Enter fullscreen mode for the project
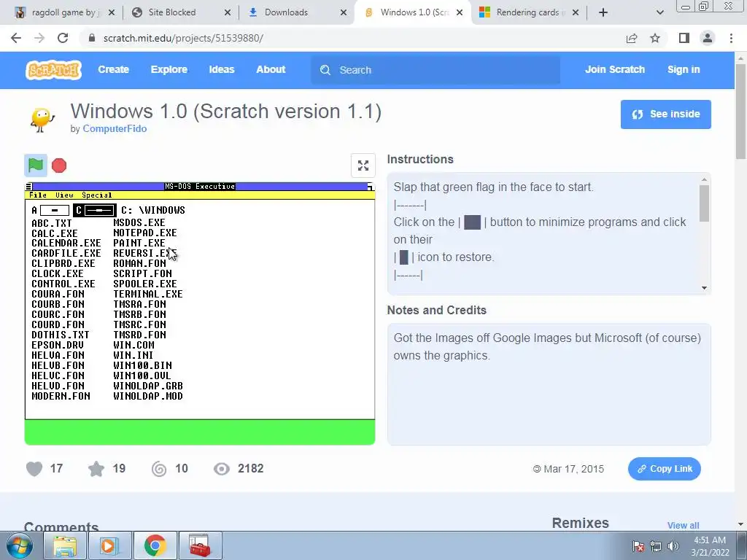Screen dimensions: 747x560 [363, 166]
